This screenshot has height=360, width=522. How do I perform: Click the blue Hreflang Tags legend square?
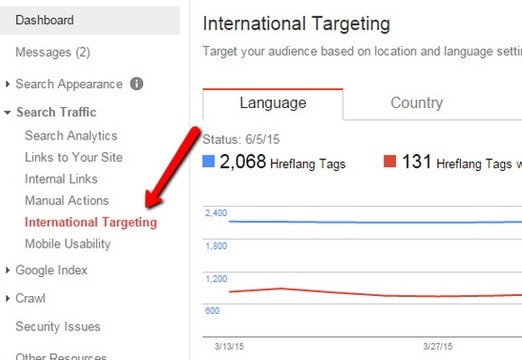[x=209, y=161]
